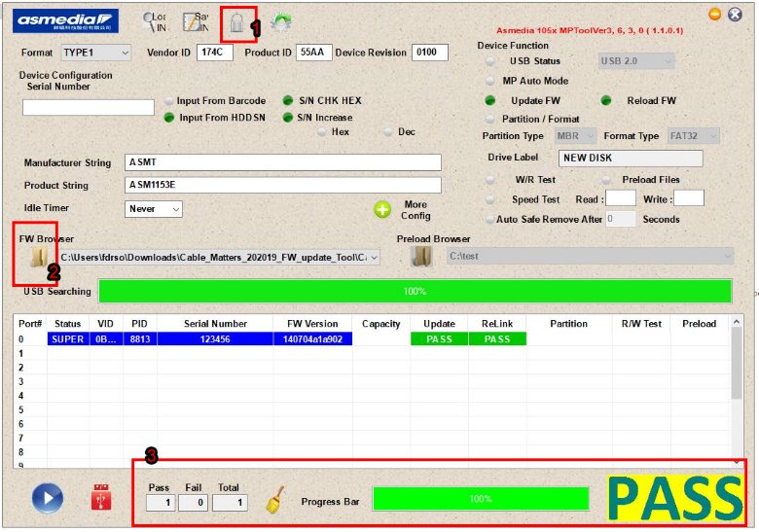Image resolution: width=759 pixels, height=532 pixels.
Task: Open the USB 2.0 dropdown
Action: [636, 61]
